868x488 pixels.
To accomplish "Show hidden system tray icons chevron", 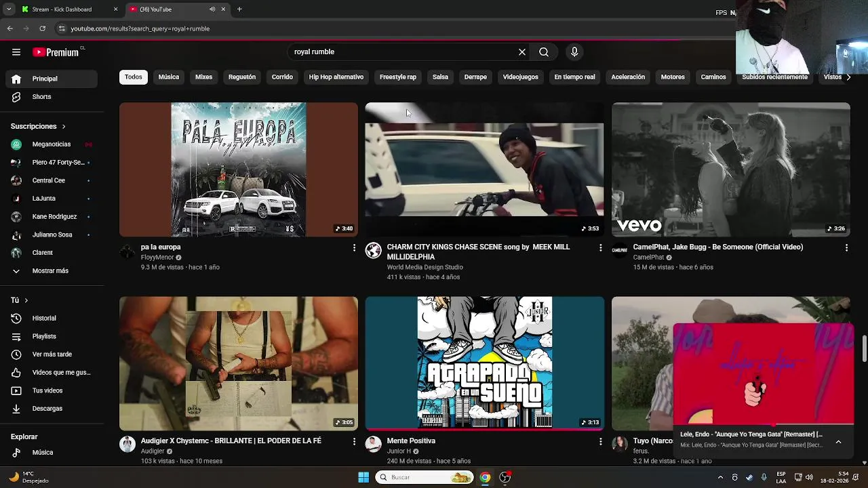I will click(x=720, y=477).
